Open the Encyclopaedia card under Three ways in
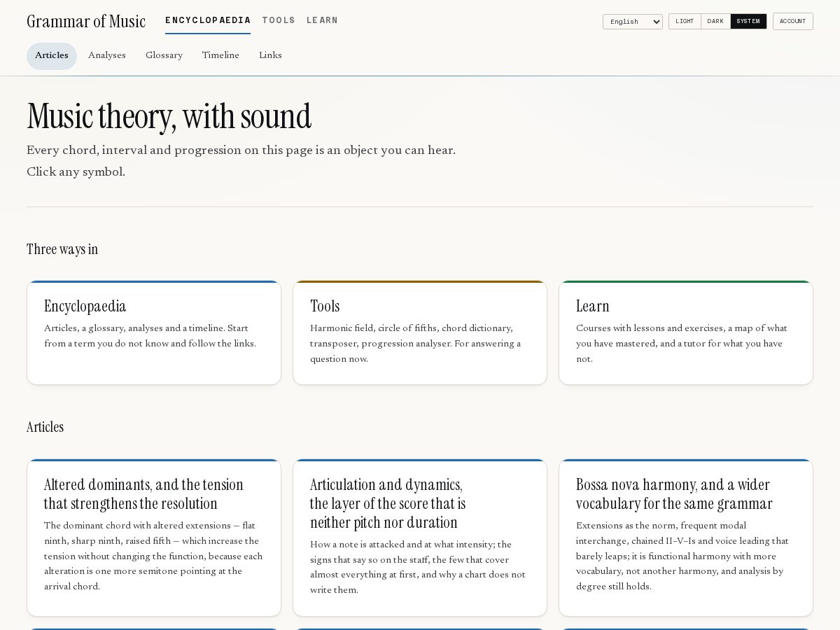The image size is (840, 630). click(x=154, y=332)
